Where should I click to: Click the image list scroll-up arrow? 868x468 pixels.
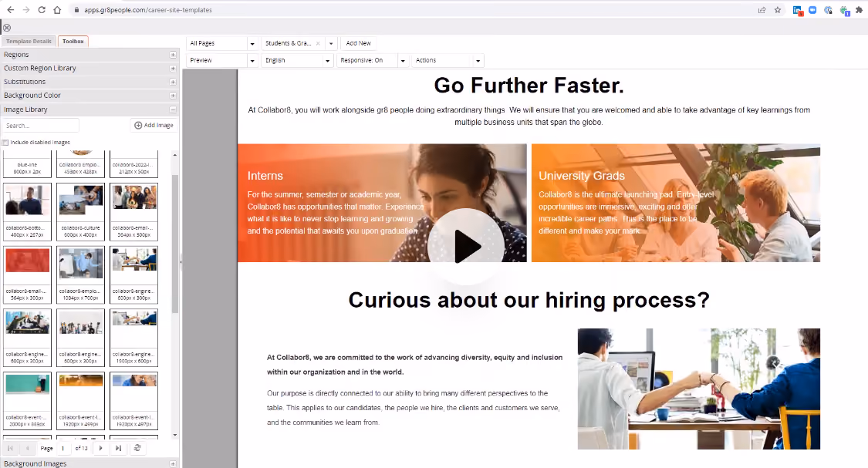pyautogui.click(x=175, y=155)
